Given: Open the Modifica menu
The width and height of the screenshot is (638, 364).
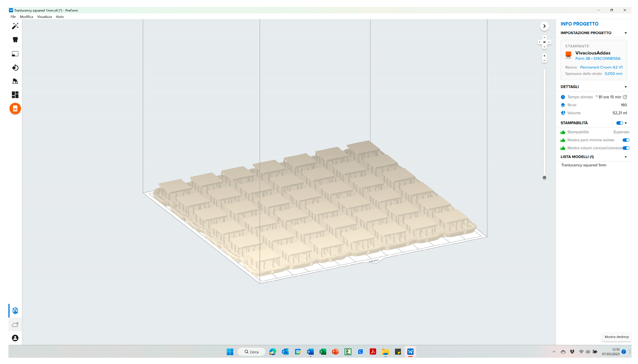Looking at the screenshot, I should click(x=26, y=17).
